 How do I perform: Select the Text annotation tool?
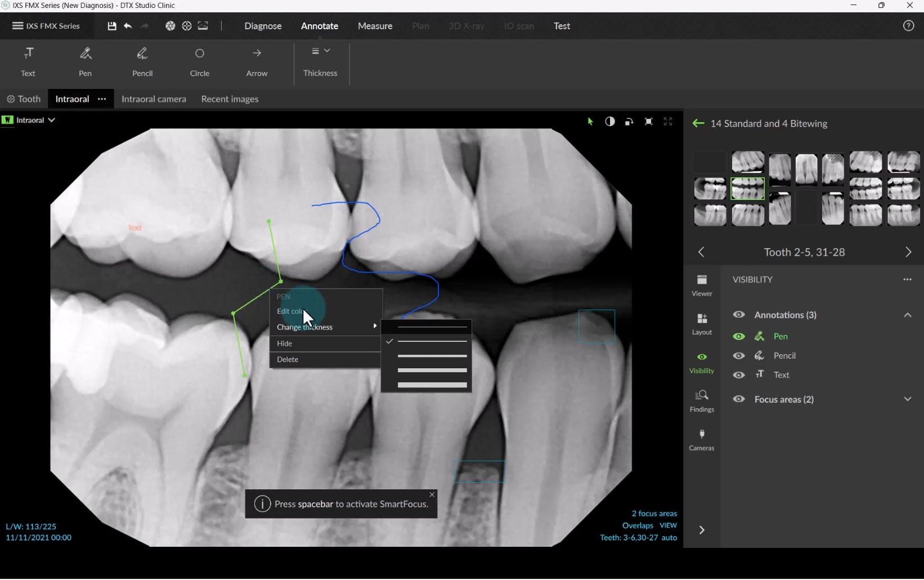[28, 61]
